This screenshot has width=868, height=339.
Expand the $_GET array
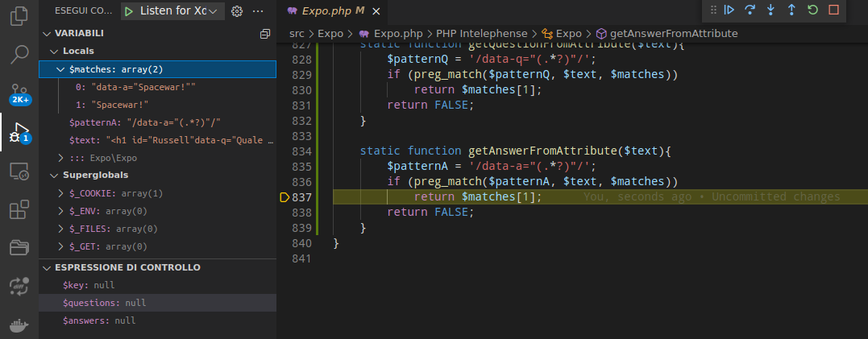point(60,246)
